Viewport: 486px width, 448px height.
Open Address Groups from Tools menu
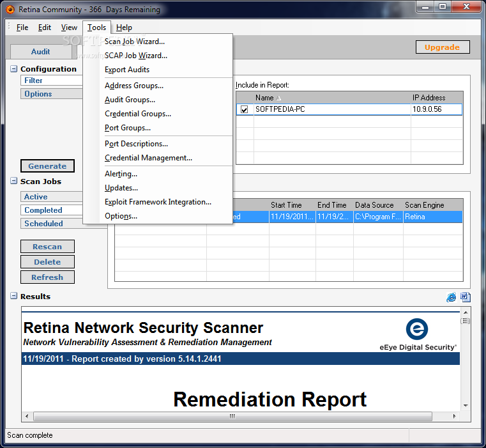(x=158, y=86)
